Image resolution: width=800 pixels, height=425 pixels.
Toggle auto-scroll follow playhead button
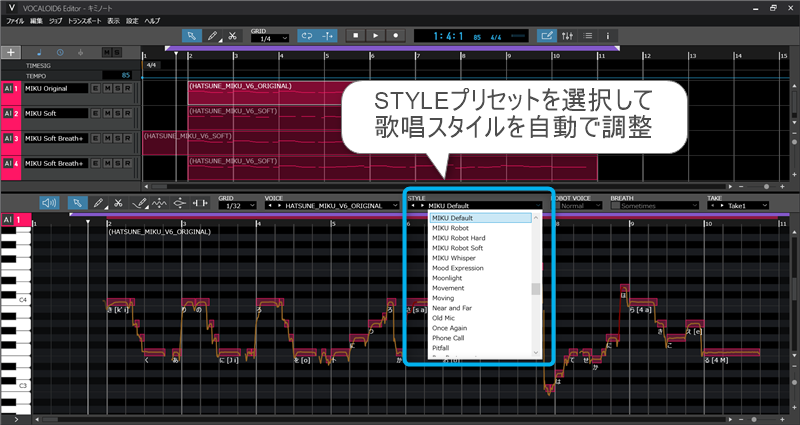(327, 36)
